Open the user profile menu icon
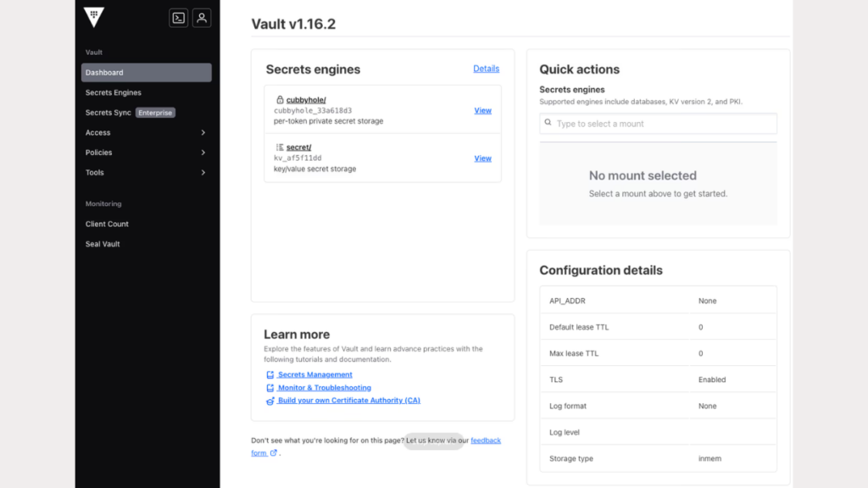Image resolution: width=868 pixels, height=488 pixels. pyautogui.click(x=202, y=18)
